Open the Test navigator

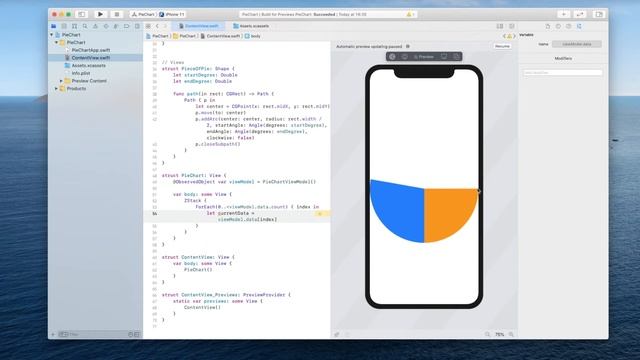[x=106, y=26]
